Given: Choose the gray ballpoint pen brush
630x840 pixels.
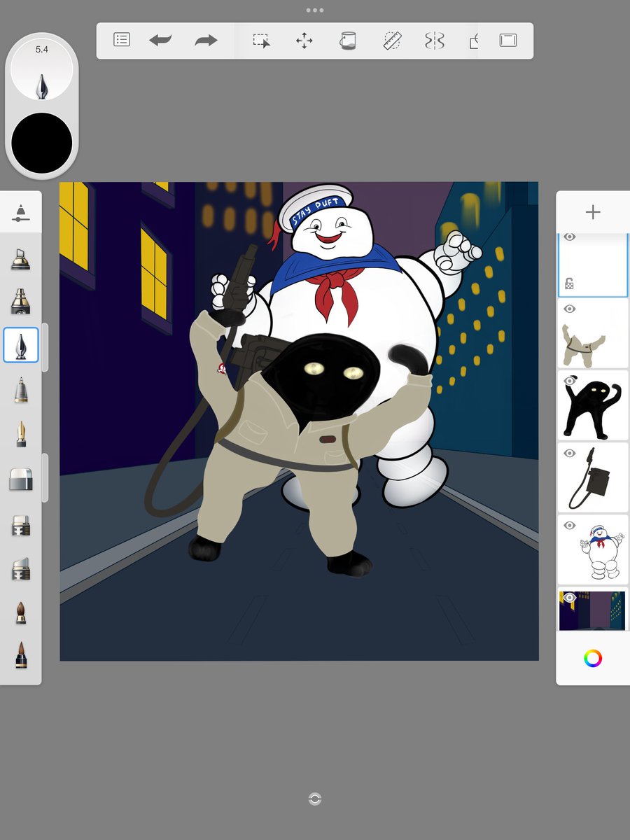Looking at the screenshot, I should (x=21, y=390).
